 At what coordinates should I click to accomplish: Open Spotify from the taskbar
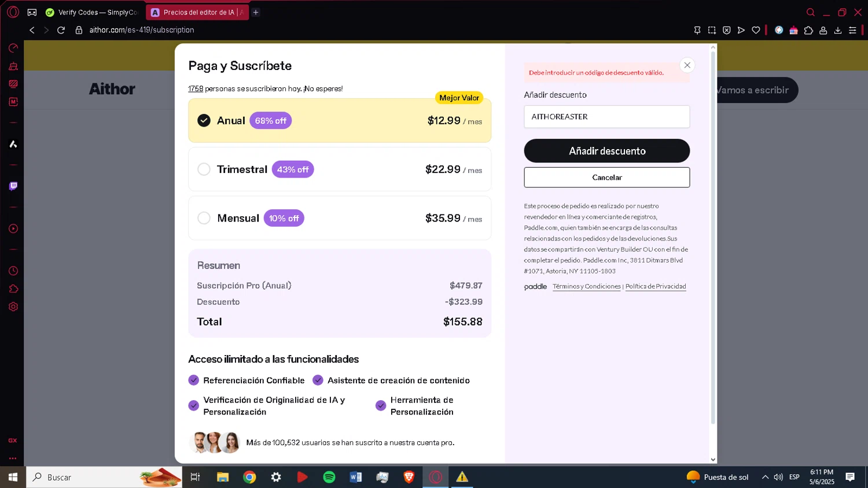329,477
